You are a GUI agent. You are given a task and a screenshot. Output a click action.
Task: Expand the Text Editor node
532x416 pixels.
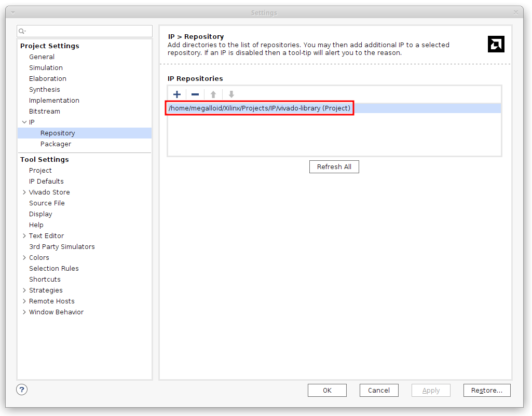pyautogui.click(x=24, y=235)
